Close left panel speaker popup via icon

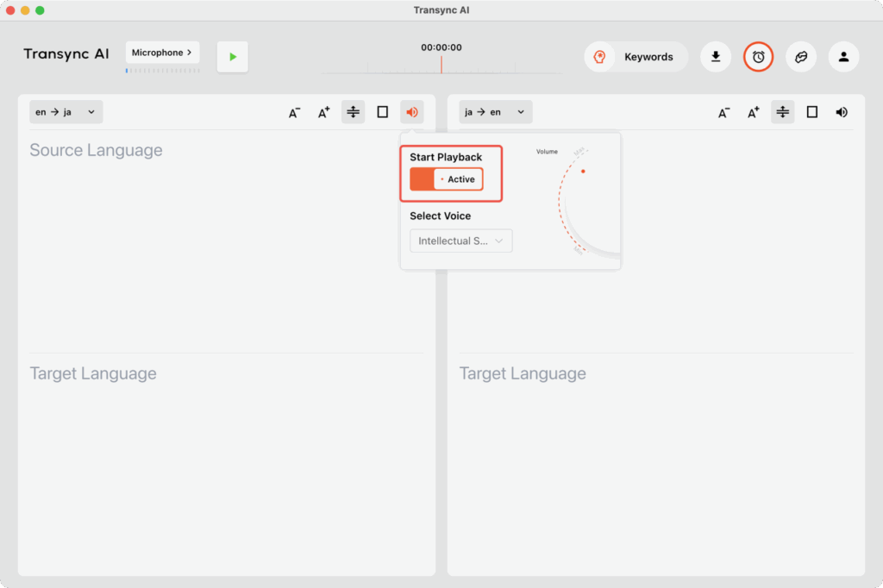click(x=411, y=112)
